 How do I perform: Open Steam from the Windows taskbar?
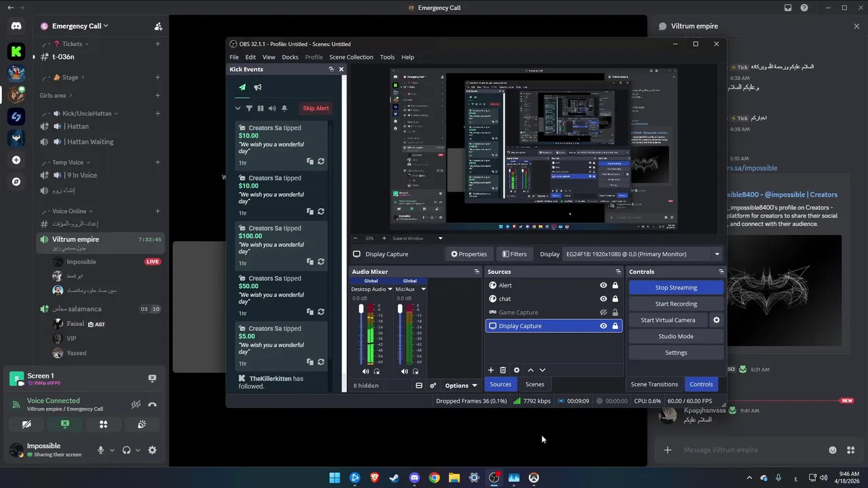click(394, 478)
